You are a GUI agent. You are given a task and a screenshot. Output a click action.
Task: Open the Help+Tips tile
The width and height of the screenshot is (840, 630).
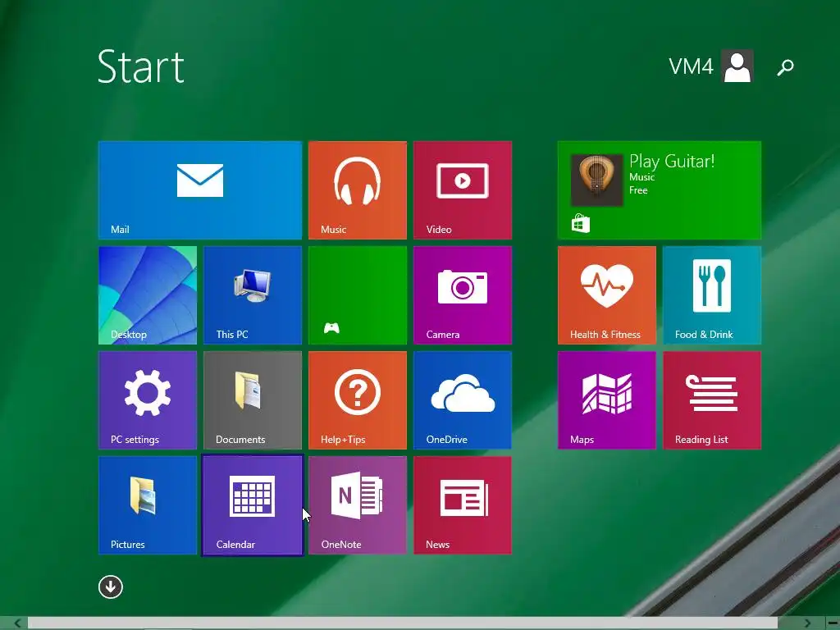358,400
